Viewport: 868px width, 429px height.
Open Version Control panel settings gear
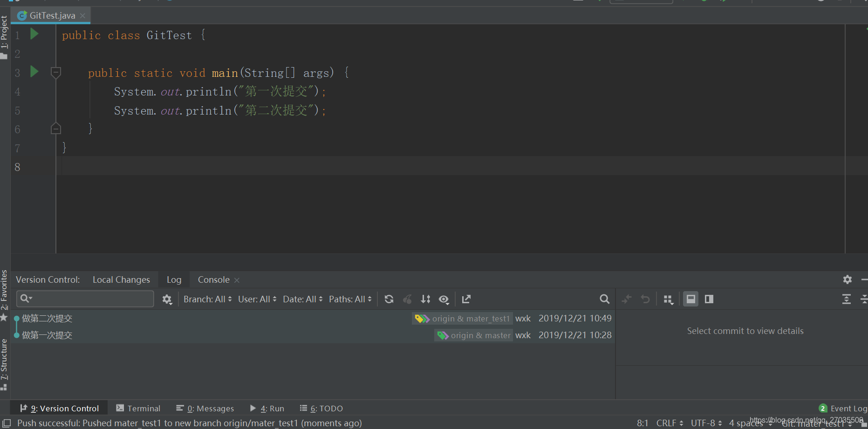tap(847, 279)
